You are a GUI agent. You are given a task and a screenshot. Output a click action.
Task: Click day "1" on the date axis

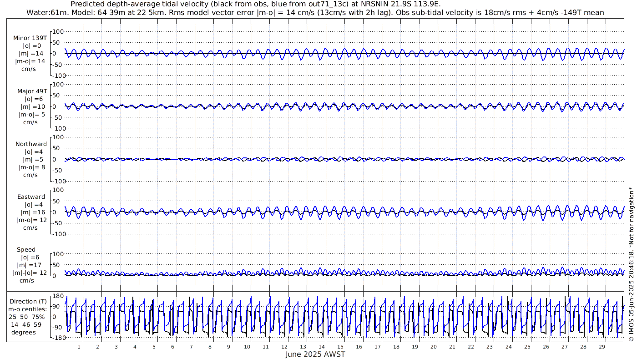79,347
